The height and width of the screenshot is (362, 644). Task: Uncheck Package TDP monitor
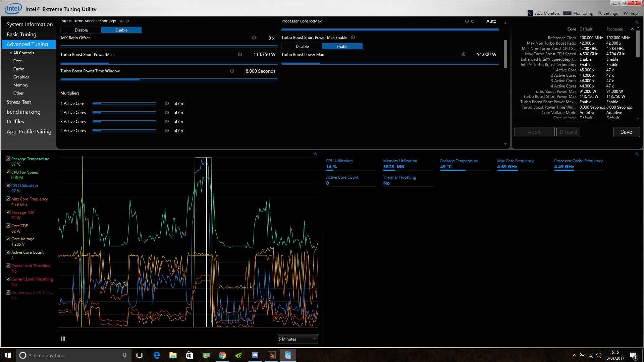(x=8, y=212)
